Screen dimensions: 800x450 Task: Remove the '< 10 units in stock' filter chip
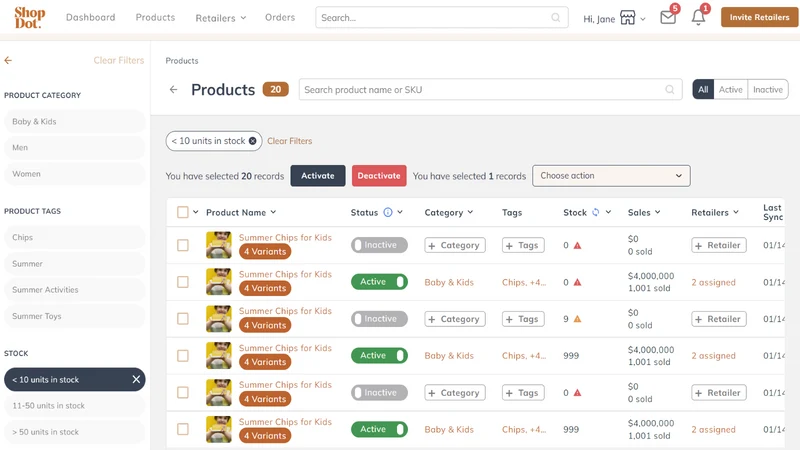point(253,141)
